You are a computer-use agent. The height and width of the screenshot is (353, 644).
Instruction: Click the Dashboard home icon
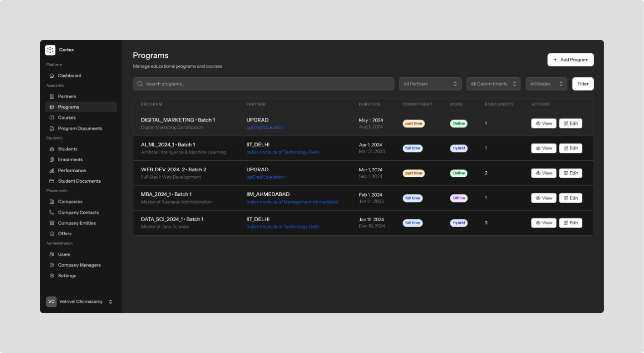[52, 76]
